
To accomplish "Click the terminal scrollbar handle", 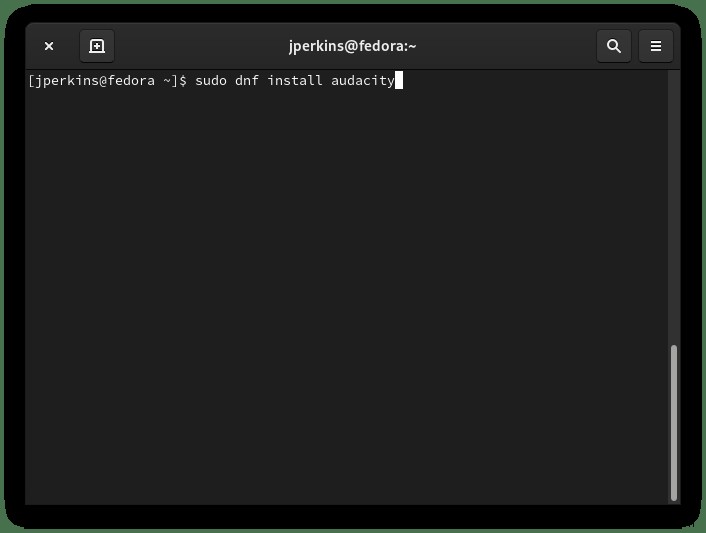I will pos(674,423).
